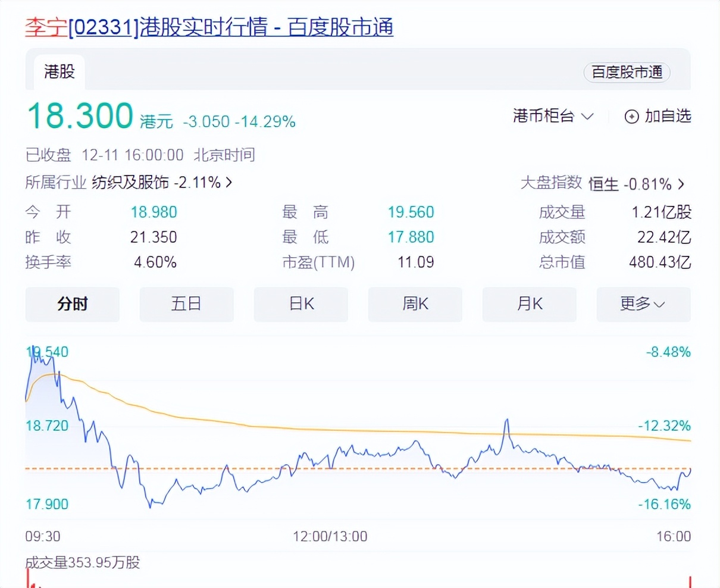Click the 成交额 value 22.42亿
Screen dimensions: 720x588
[665, 237]
